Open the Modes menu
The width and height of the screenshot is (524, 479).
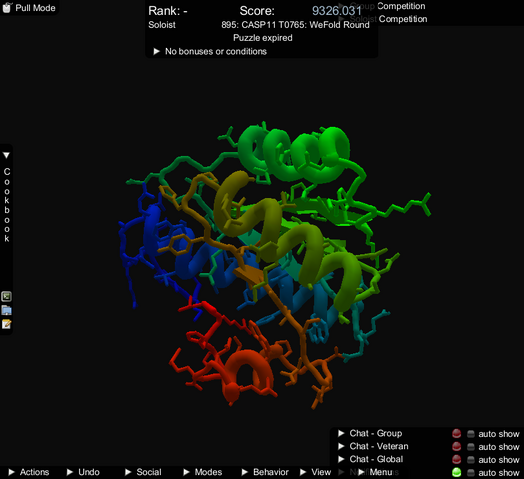(203, 472)
